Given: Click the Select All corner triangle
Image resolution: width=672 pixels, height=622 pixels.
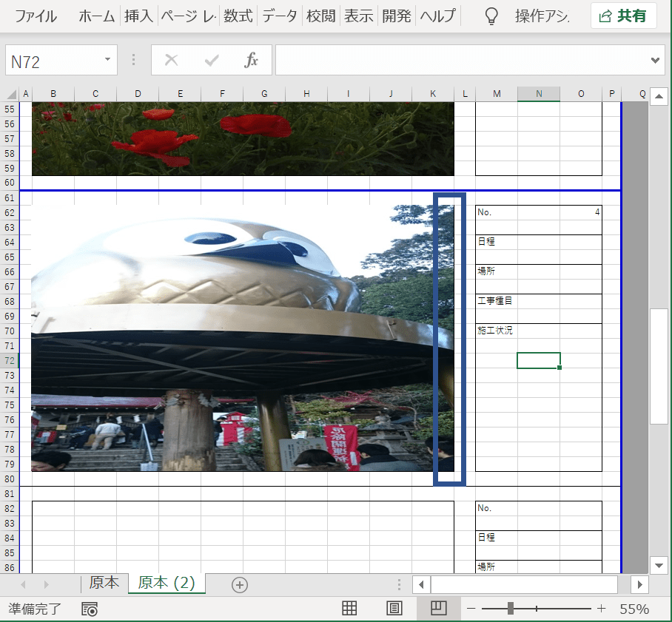Looking at the screenshot, I should tap(12, 94).
